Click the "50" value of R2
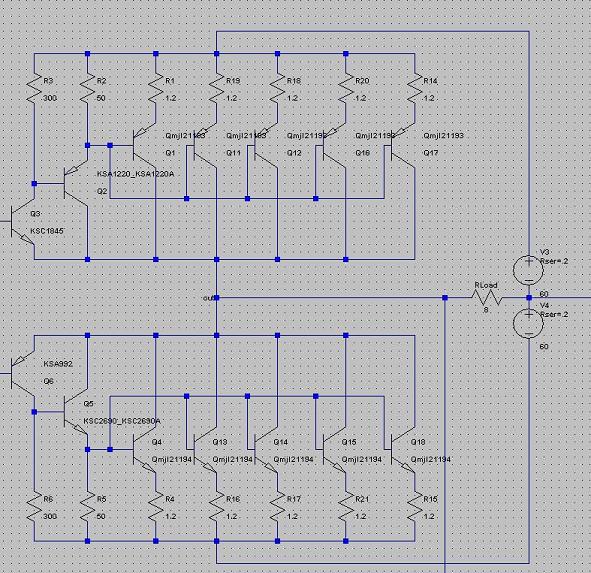Screen dimensions: 591x573 (x=101, y=98)
